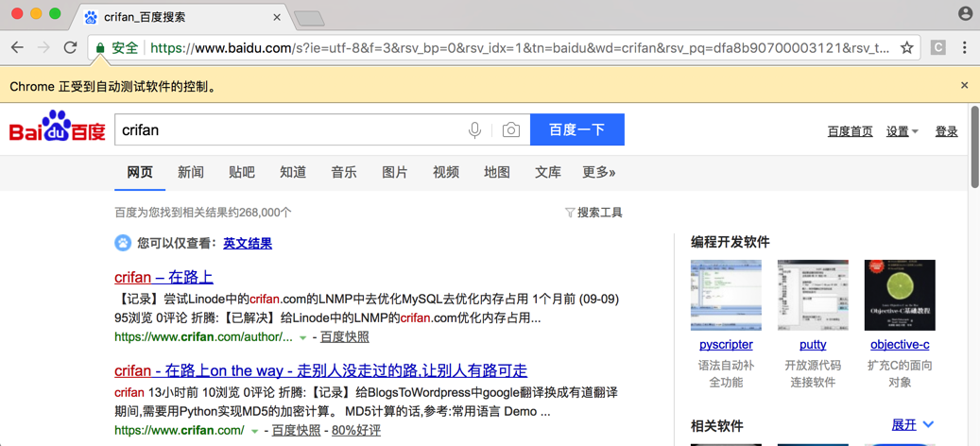Click the microphone voice search icon
The image size is (980, 446).
coord(475,130)
